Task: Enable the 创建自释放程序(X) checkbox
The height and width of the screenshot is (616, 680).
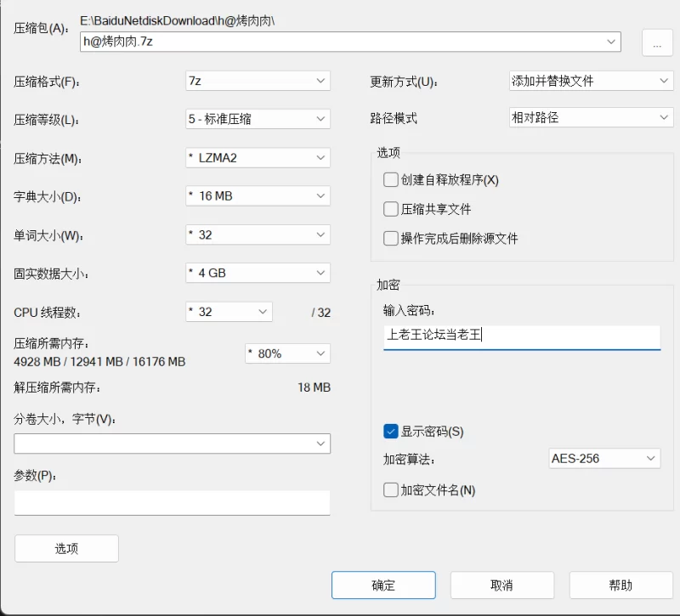Action: coord(391,179)
